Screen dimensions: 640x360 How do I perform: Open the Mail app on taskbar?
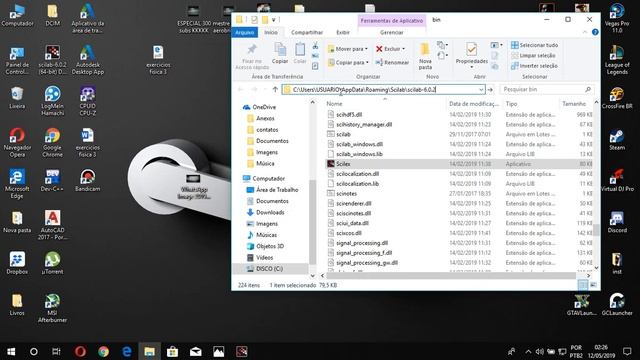196,351
